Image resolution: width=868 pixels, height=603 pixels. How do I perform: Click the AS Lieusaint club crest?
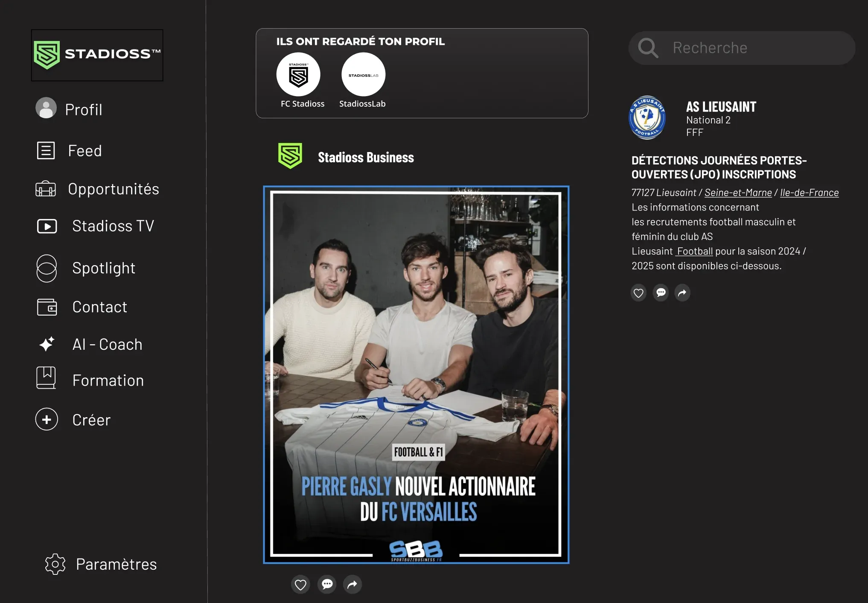point(647,118)
